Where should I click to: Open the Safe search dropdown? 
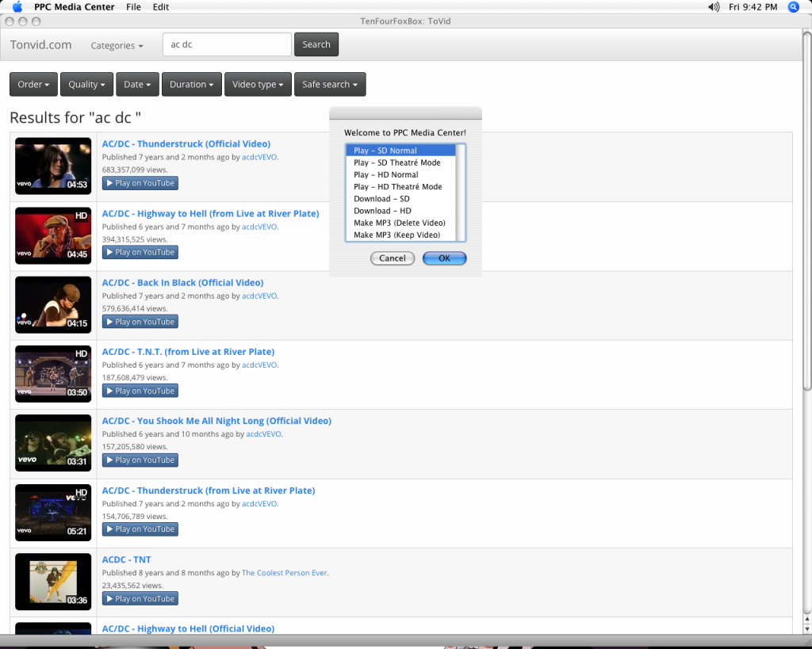330,84
